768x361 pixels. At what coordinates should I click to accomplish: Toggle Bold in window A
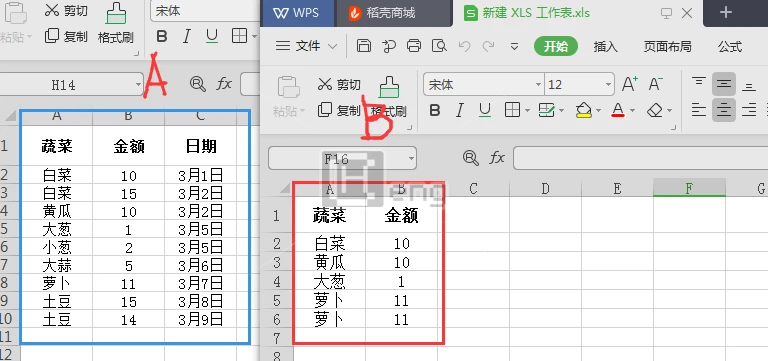[162, 36]
